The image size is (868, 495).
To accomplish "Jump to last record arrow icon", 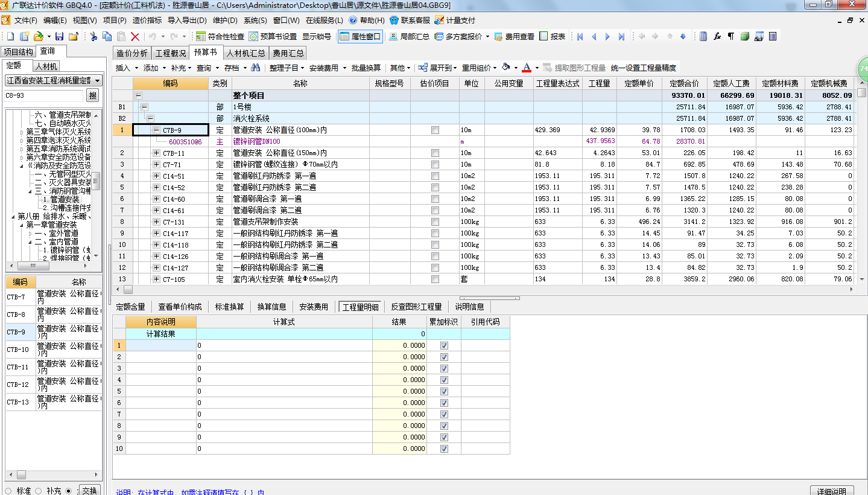I will click(x=622, y=37).
